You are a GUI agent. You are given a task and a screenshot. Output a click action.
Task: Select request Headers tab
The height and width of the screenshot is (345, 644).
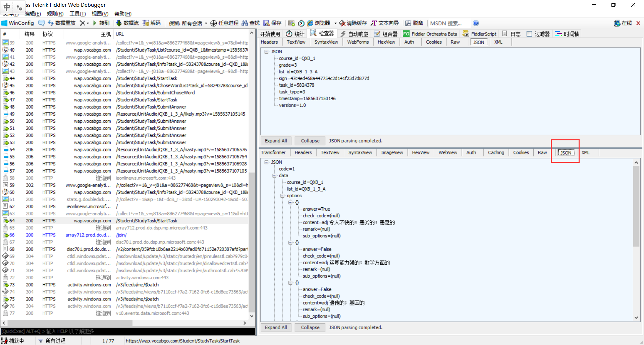pyautogui.click(x=269, y=42)
